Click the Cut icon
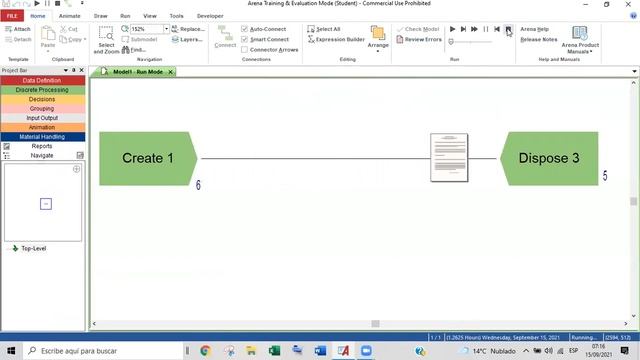Image resolution: width=640 pixels, height=360 pixels. tap(63, 29)
